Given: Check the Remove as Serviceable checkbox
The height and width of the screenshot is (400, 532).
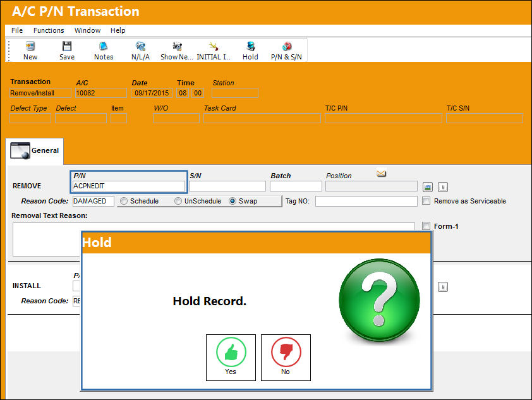Looking at the screenshot, I should click(426, 200).
